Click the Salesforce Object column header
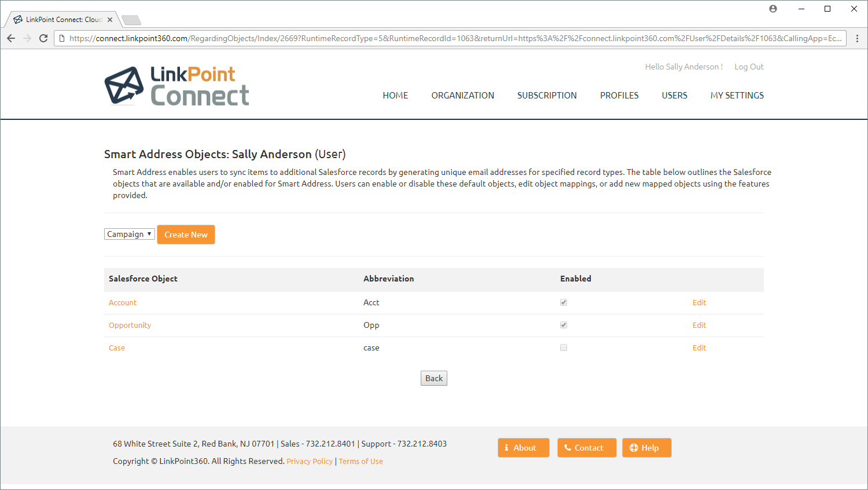Viewport: 868px width, 490px height. [143, 279]
